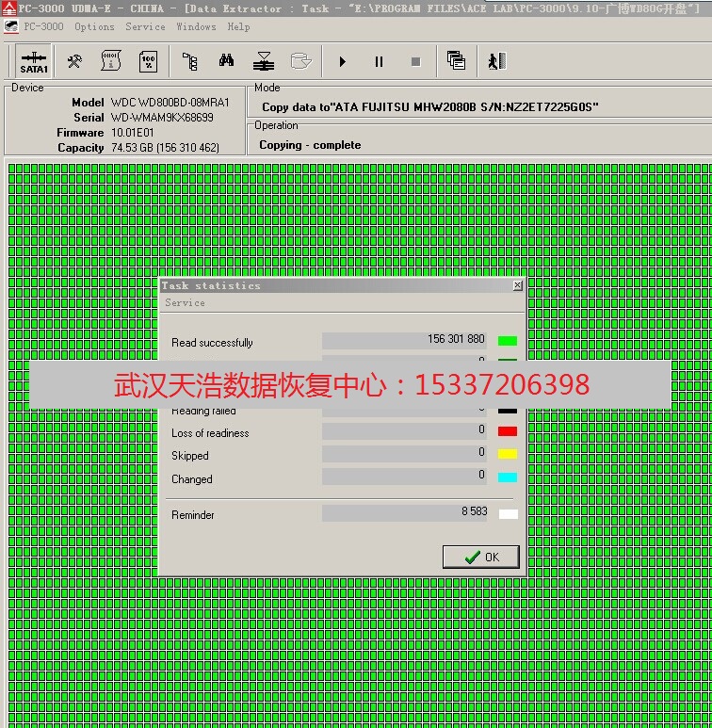This screenshot has width=712, height=728.
Task: Click the SATA1 port selector icon
Action: (34, 62)
